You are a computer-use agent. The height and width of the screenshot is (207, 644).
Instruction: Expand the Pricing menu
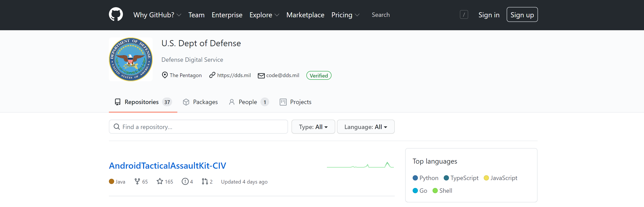point(345,15)
